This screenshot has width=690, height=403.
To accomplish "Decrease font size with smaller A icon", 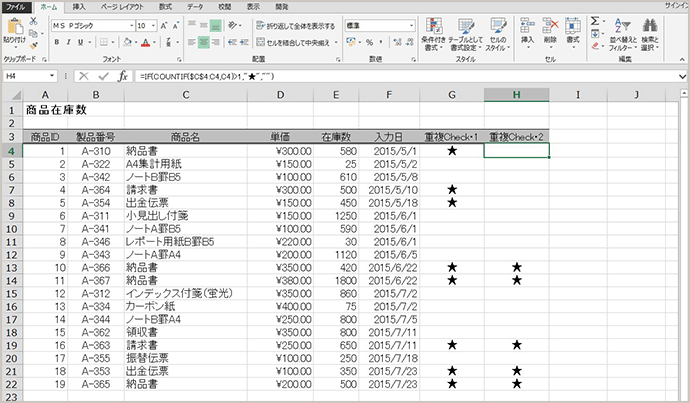I will coord(175,26).
